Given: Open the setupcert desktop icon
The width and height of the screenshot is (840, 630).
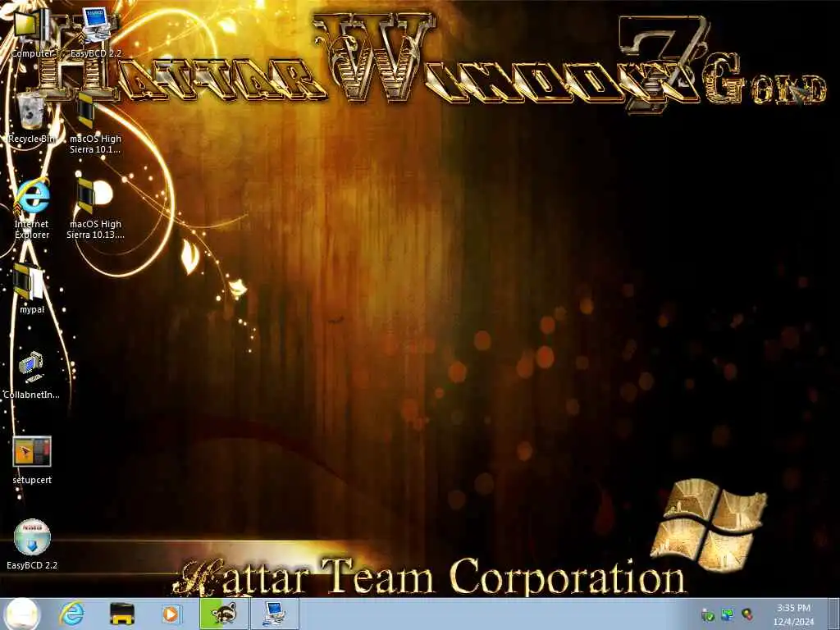Looking at the screenshot, I should coord(32,459).
